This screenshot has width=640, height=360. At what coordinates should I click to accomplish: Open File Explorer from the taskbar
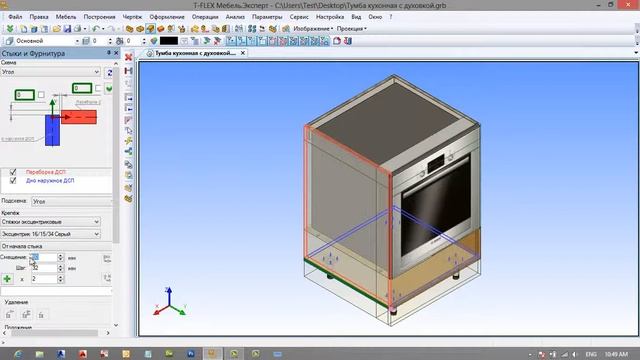(40, 354)
